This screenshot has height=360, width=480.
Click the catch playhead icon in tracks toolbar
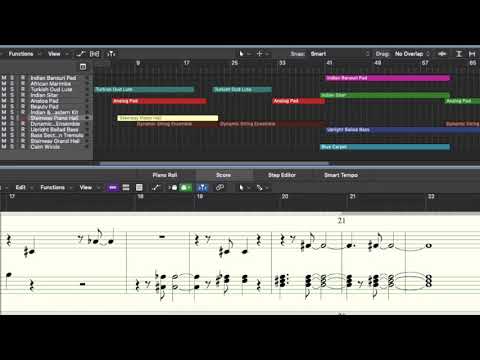pyautogui.click(x=111, y=54)
